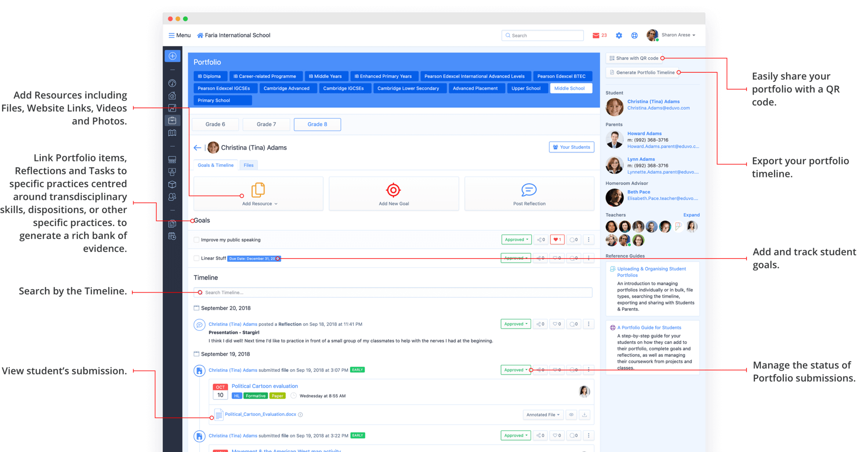Click Post Reflection
Viewport: 868px width, 452px height.
point(529,194)
